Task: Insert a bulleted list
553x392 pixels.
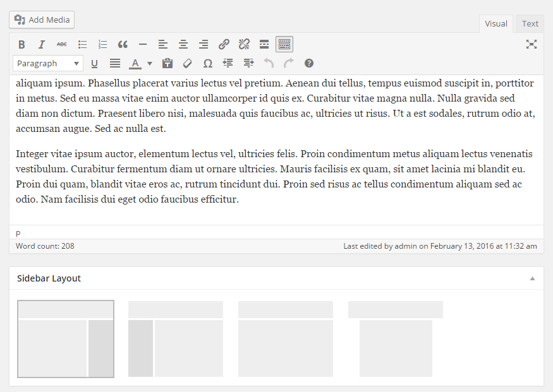Action: tap(82, 44)
